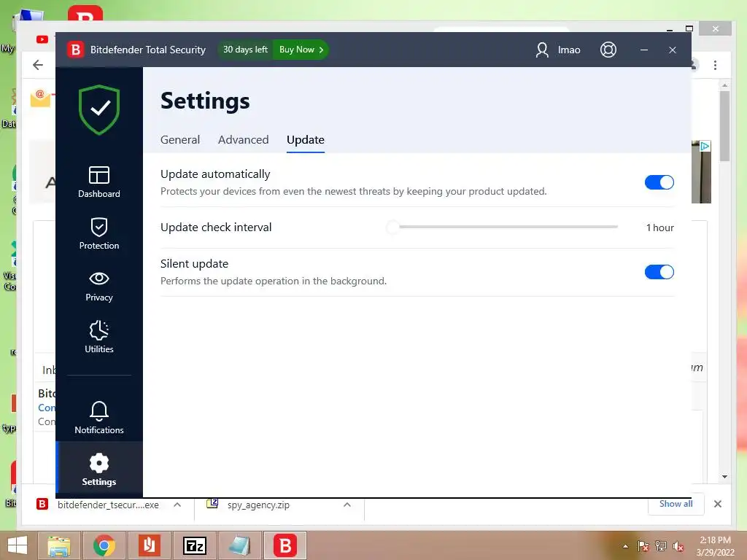The image size is (747, 560).
Task: Open the Privacy eye icon section
Action: (99, 286)
